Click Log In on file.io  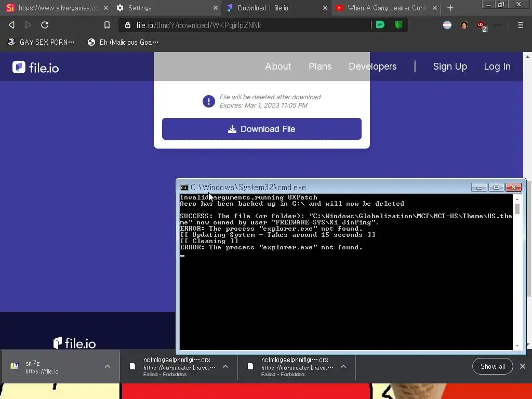497,66
